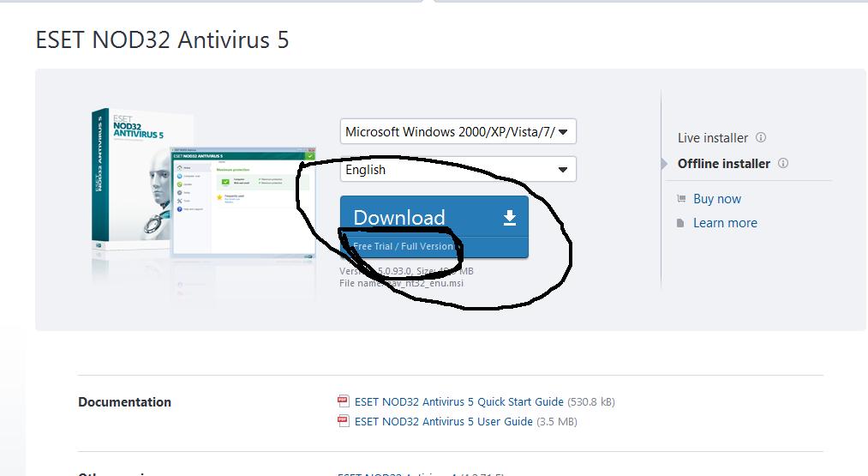Select the Offline installer option
The width and height of the screenshot is (868, 476).
tap(723, 163)
